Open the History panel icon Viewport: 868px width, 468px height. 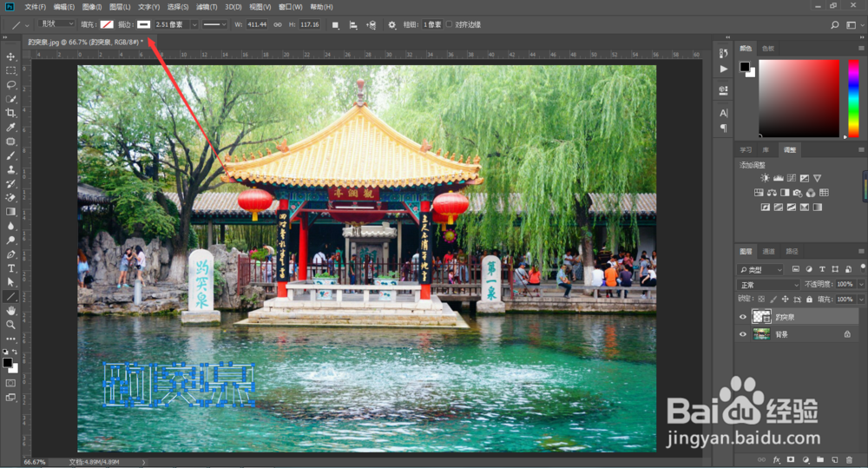click(x=723, y=53)
